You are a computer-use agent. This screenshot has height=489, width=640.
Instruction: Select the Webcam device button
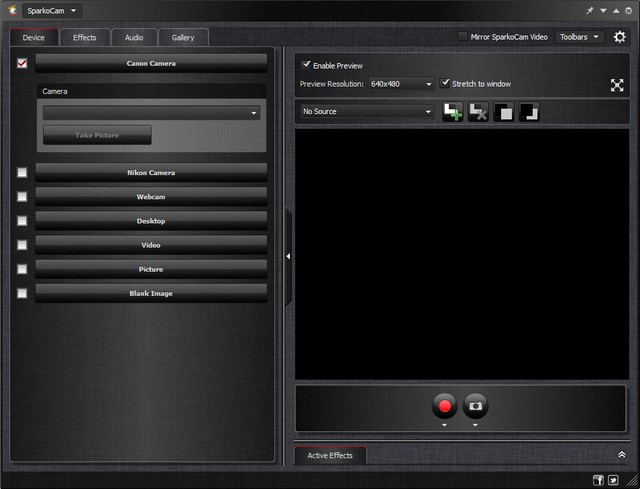coord(151,197)
